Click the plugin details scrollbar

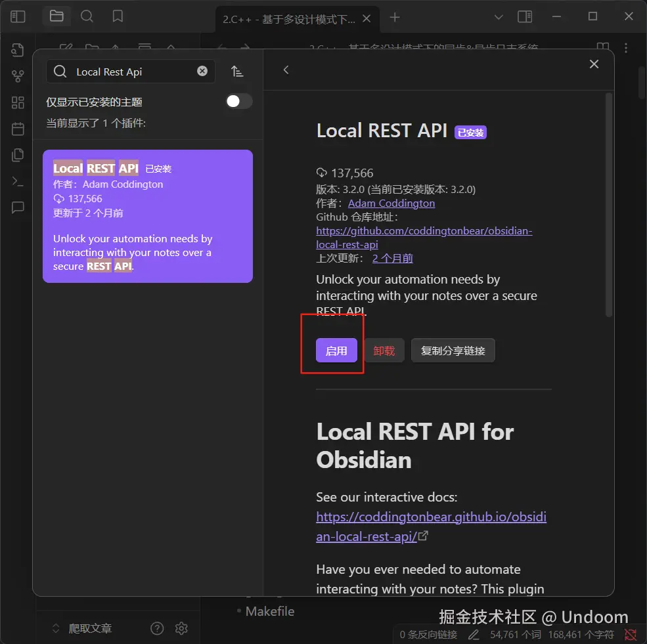tap(609, 205)
